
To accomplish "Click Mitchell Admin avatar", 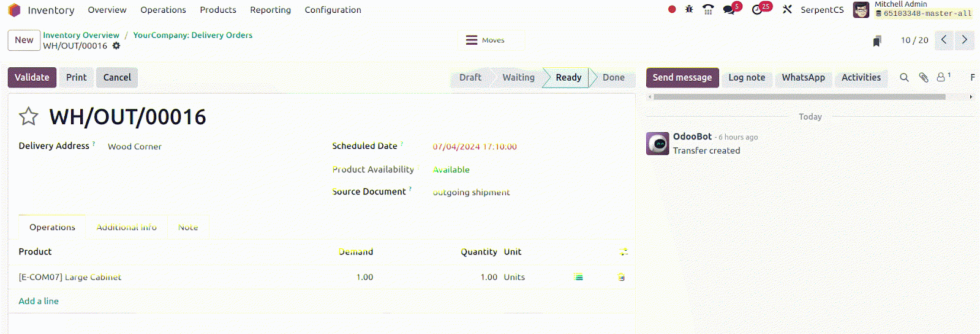I will [861, 10].
